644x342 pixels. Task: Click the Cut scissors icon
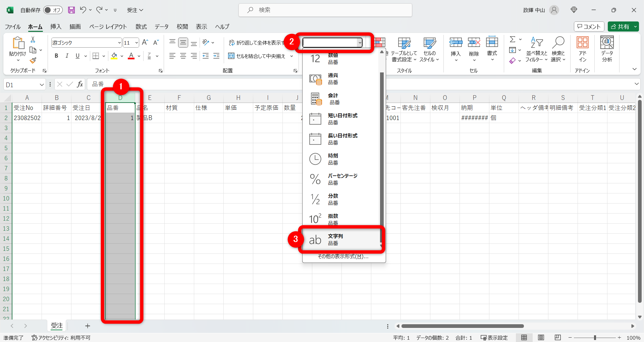coord(33,40)
